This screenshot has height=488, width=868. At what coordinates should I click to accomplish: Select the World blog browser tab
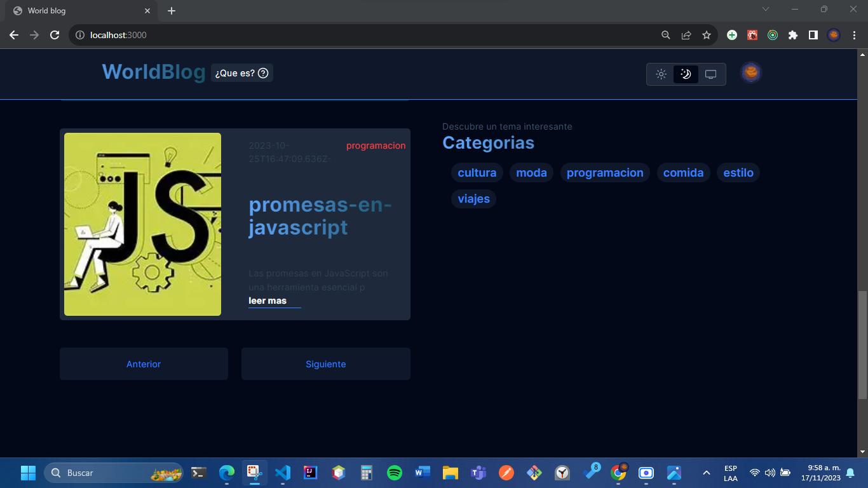click(76, 11)
